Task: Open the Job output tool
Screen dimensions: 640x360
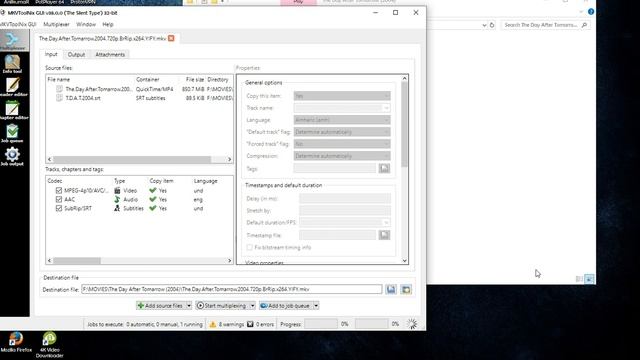Action: (12, 156)
